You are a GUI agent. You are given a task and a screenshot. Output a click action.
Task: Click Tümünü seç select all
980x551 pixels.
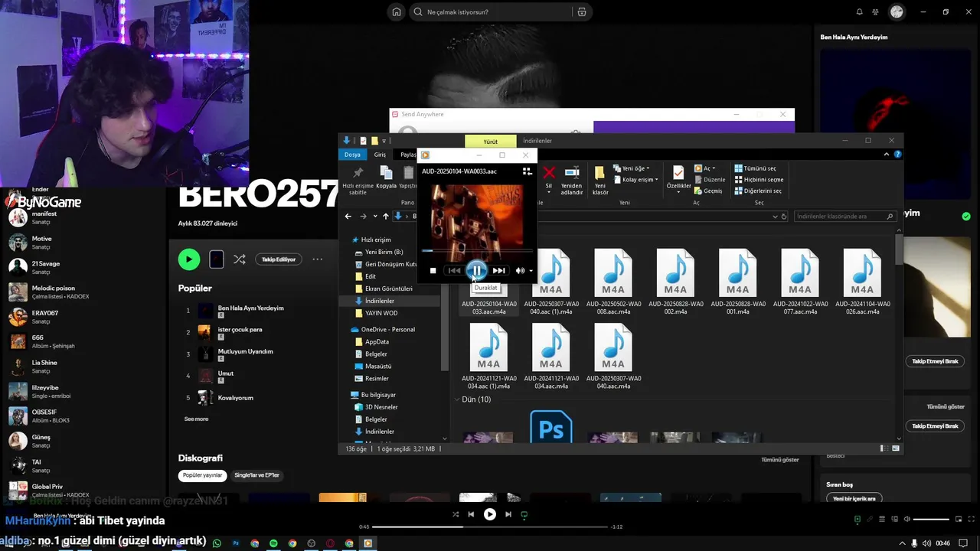click(x=756, y=168)
